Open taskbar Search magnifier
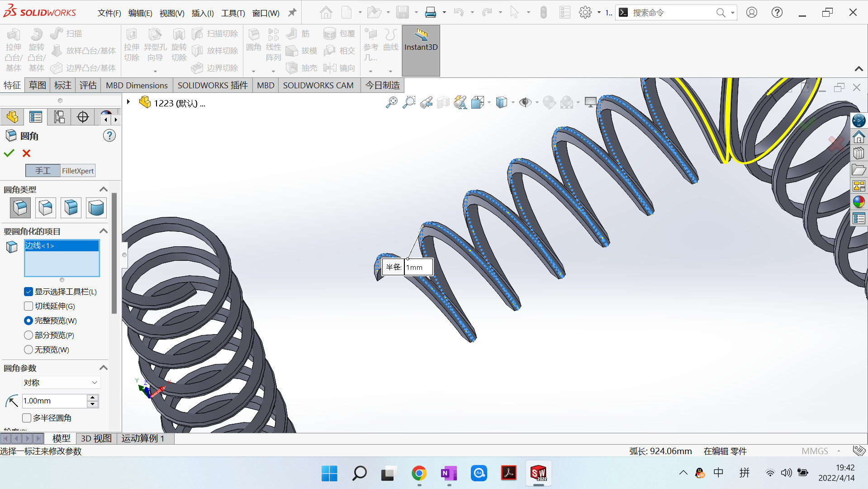 coord(359,474)
